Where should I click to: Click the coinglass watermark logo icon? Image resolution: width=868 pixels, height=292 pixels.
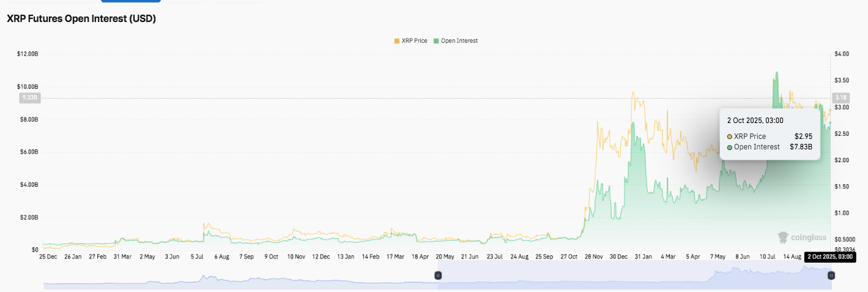(x=783, y=237)
